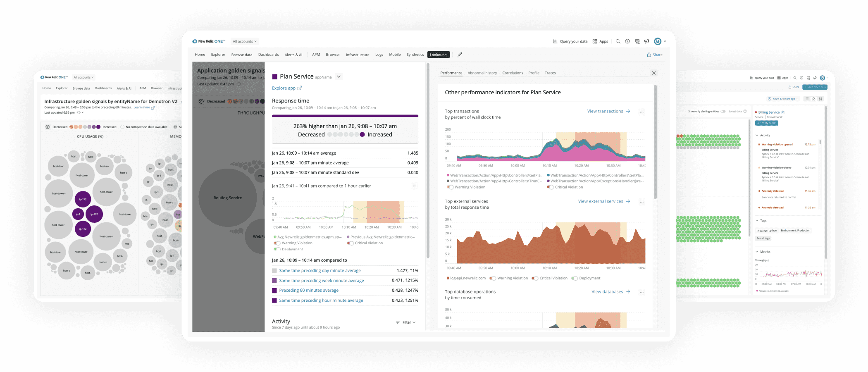Click the pencil edit icon beside Lookout
The image size is (868, 372).
coord(460,55)
